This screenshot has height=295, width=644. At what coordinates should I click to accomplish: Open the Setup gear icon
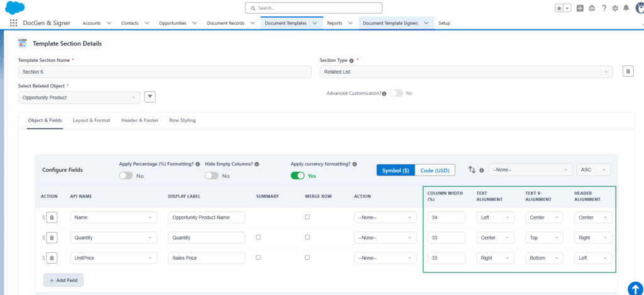pyautogui.click(x=615, y=8)
